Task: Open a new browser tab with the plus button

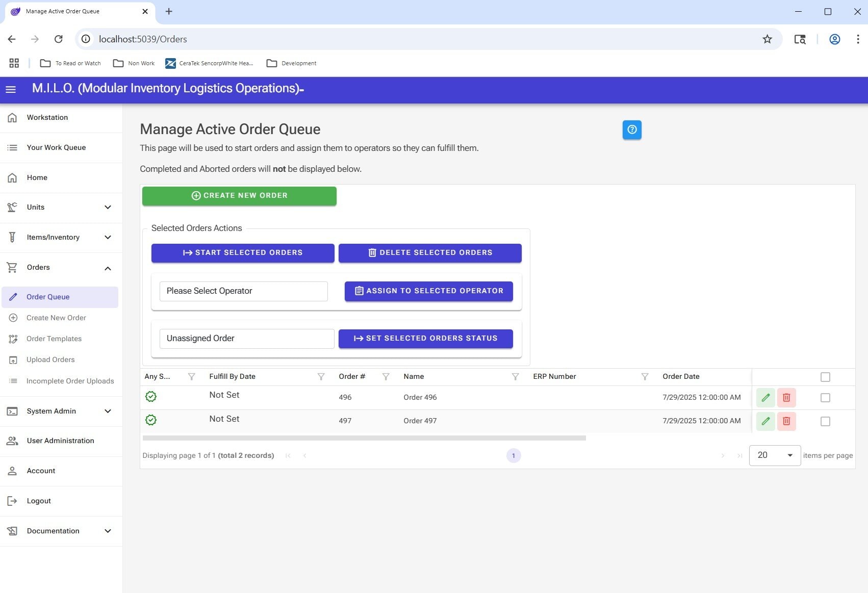Action: (169, 11)
